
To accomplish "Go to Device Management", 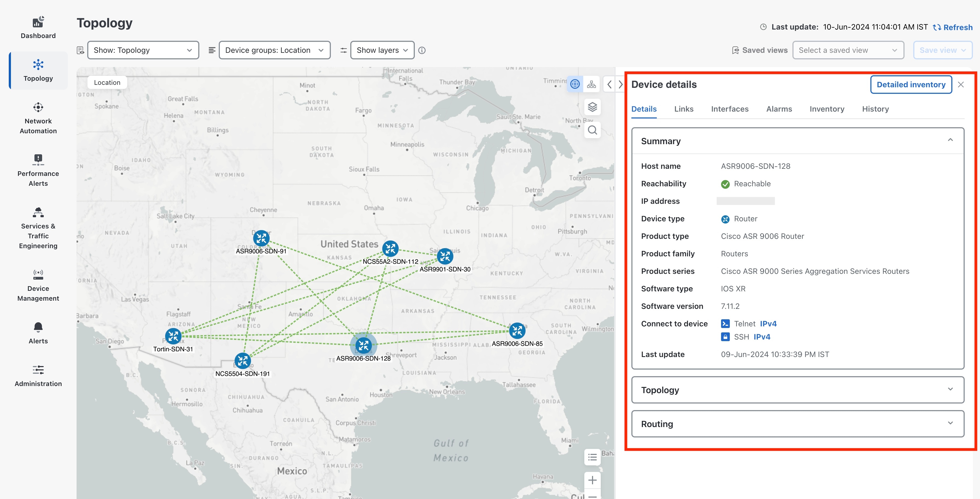I will tap(38, 285).
